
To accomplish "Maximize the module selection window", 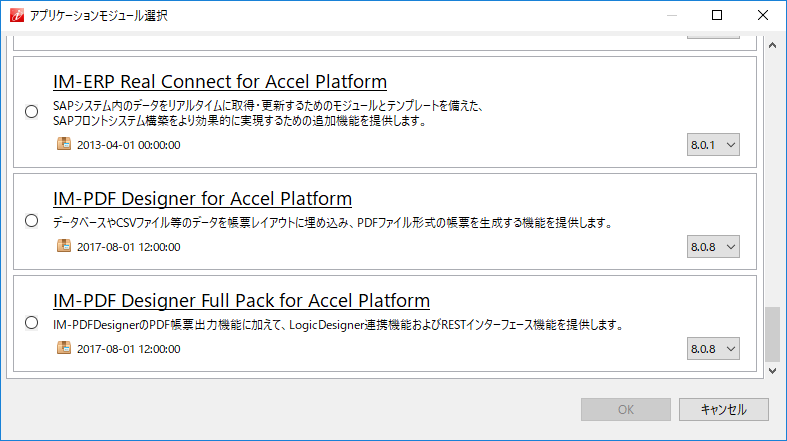I will pos(717,16).
